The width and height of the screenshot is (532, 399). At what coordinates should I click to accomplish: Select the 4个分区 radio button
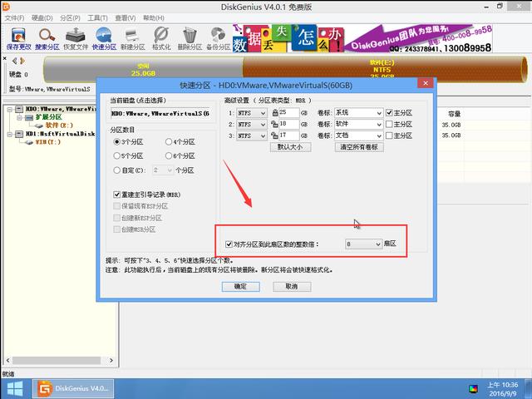click(169, 142)
